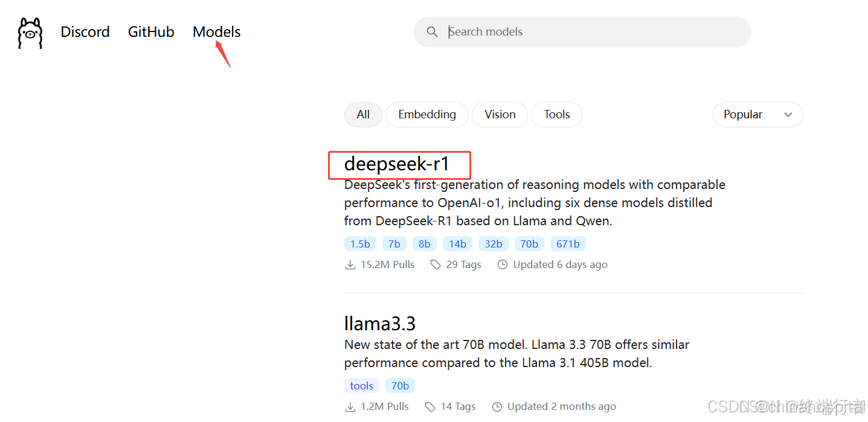Open the Popular sort dropdown
868x422 pixels.
click(x=758, y=115)
